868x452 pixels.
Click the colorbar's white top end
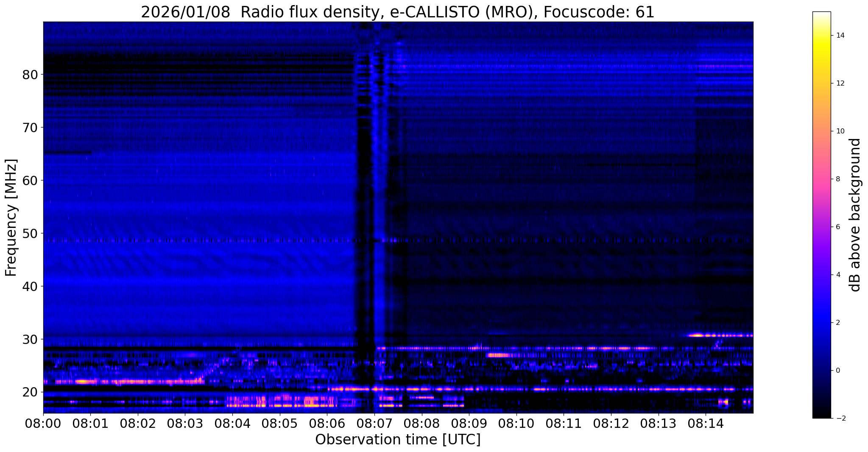pyautogui.click(x=821, y=14)
